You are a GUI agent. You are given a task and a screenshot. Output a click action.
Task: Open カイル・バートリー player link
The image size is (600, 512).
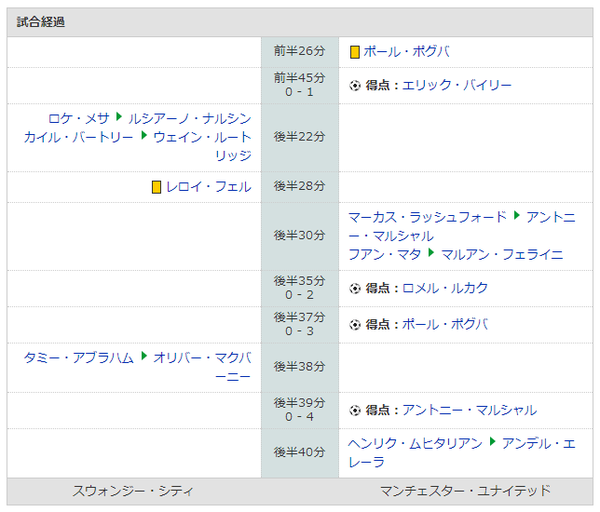(x=79, y=137)
